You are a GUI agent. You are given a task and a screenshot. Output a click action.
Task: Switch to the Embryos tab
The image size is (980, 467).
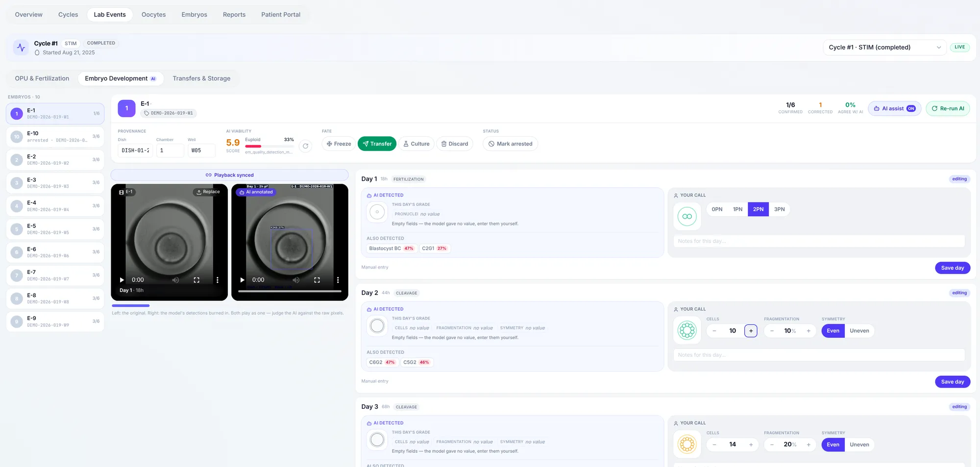(194, 15)
